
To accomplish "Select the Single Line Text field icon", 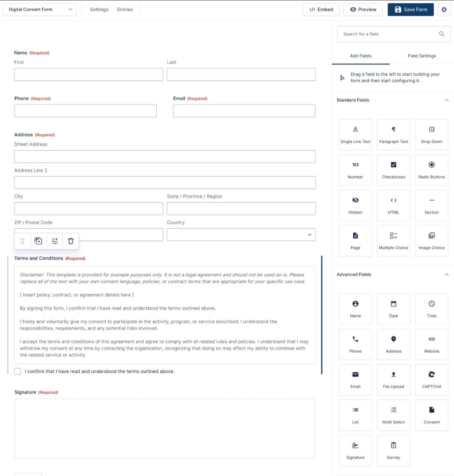I will pos(355,134).
